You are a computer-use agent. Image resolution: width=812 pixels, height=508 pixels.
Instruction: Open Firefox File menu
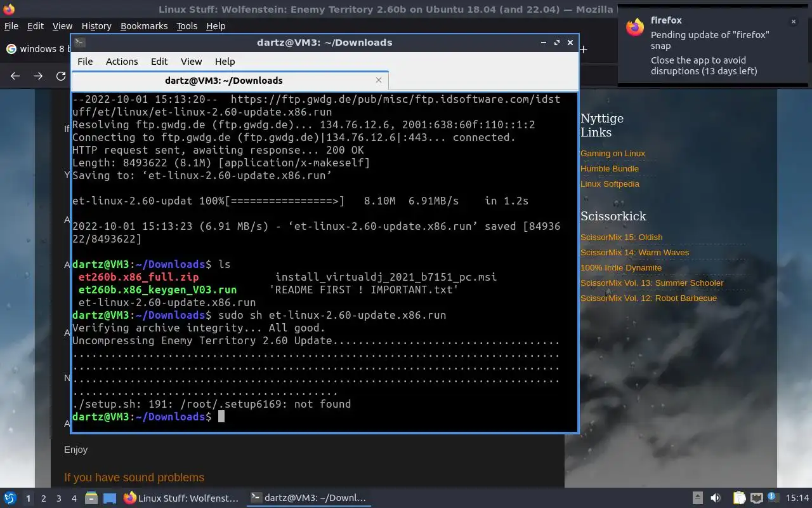pos(11,26)
